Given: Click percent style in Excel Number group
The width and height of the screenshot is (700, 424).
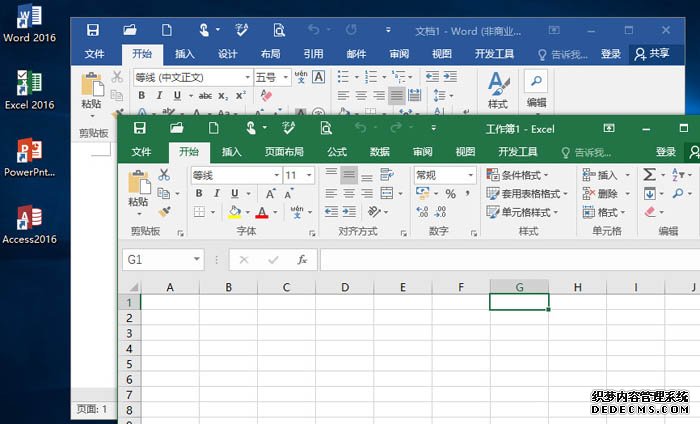Looking at the screenshot, I should (450, 194).
